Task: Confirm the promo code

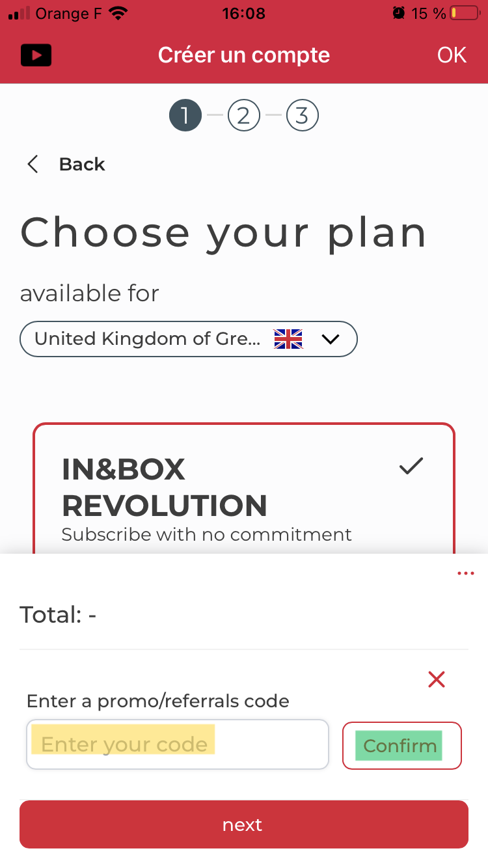Action: (x=401, y=746)
